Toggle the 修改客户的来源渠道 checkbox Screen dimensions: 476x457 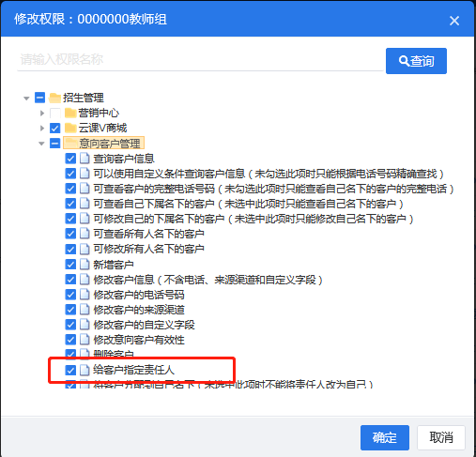click(70, 310)
